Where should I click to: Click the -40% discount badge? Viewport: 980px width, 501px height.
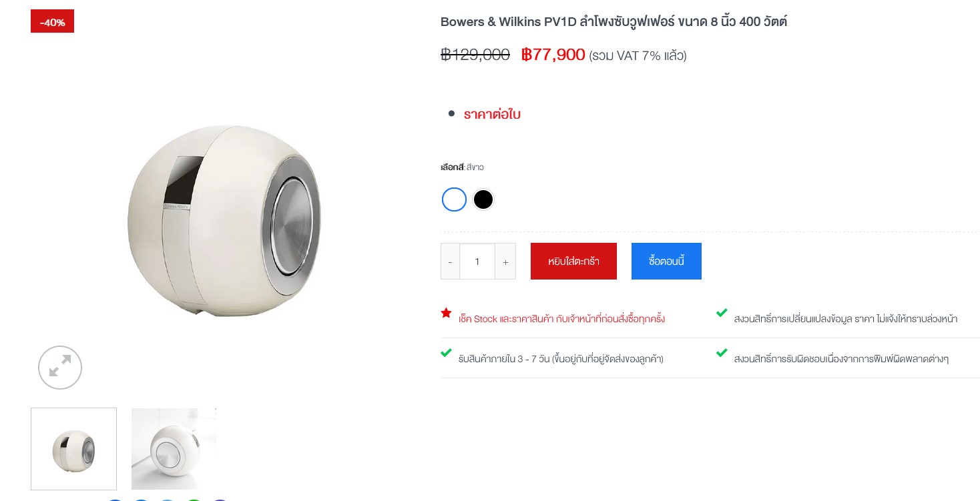(52, 21)
